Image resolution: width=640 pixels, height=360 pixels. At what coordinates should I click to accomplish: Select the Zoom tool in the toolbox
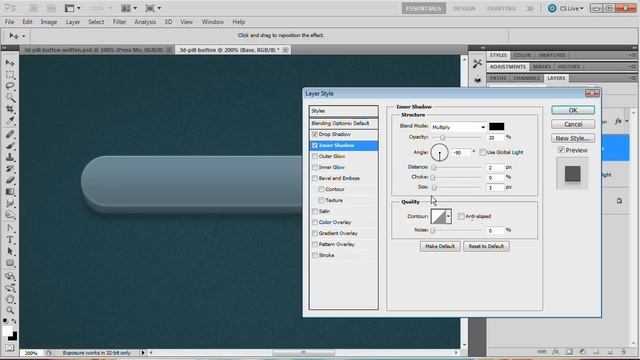pyautogui.click(x=10, y=311)
